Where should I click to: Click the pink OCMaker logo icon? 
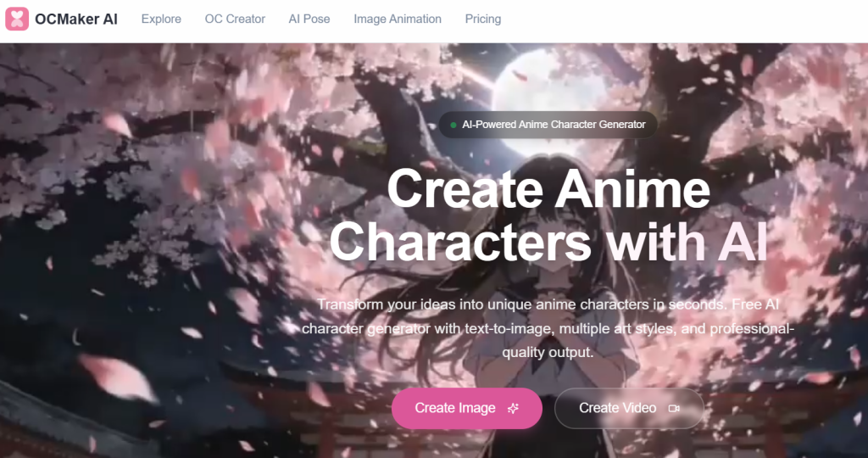(x=17, y=19)
